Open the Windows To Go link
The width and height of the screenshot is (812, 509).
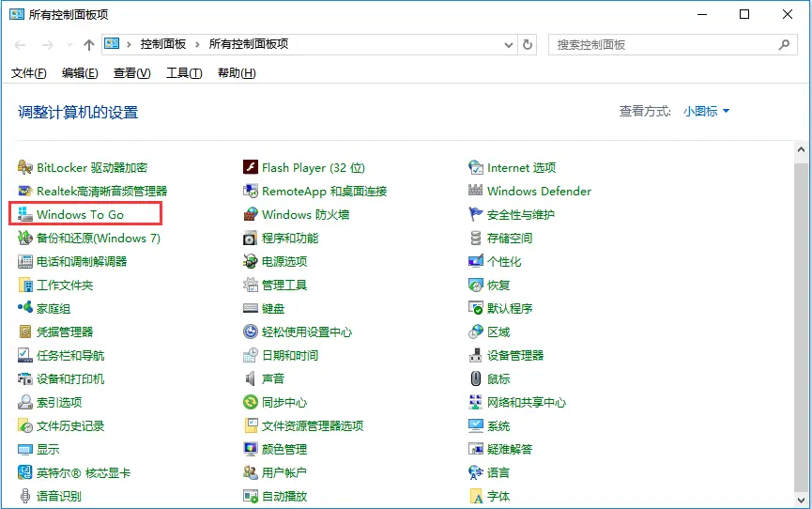click(x=80, y=215)
